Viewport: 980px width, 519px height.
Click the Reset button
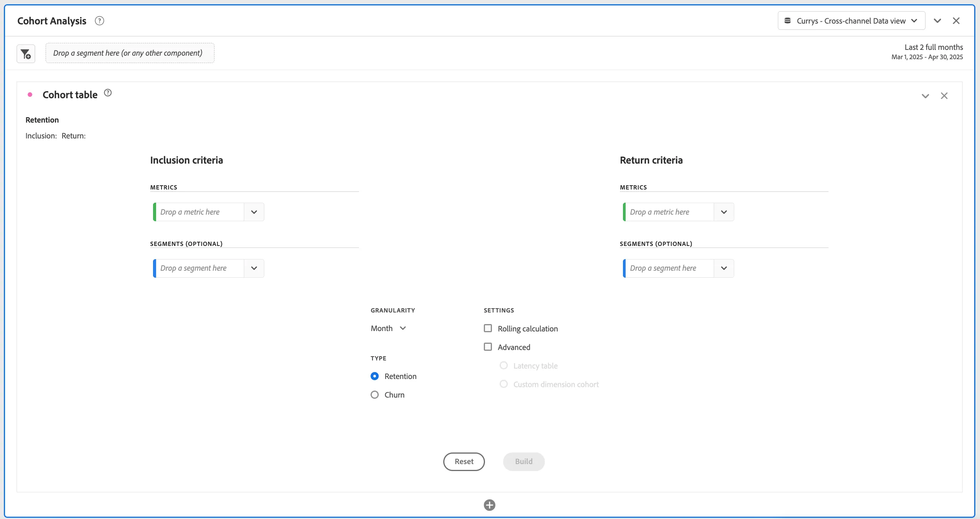pyautogui.click(x=464, y=462)
